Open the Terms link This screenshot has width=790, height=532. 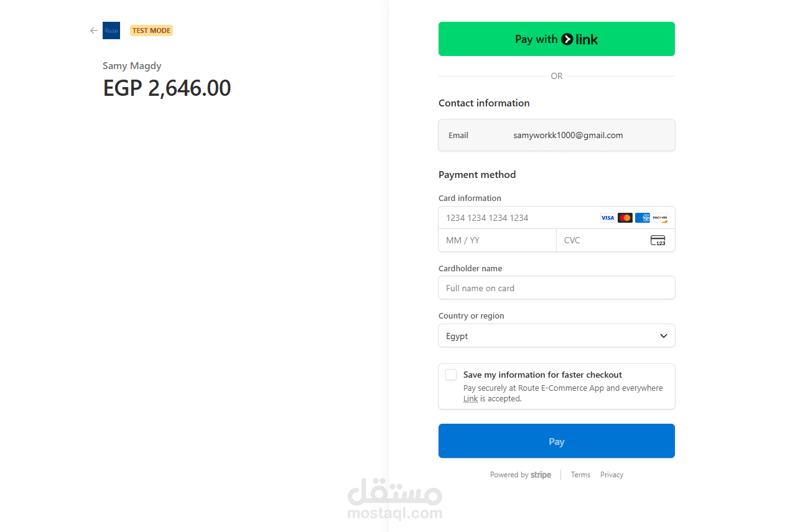580,475
